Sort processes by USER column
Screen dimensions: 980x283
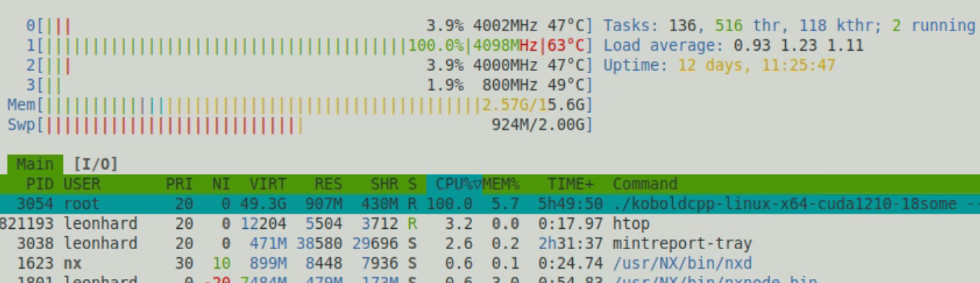82,184
